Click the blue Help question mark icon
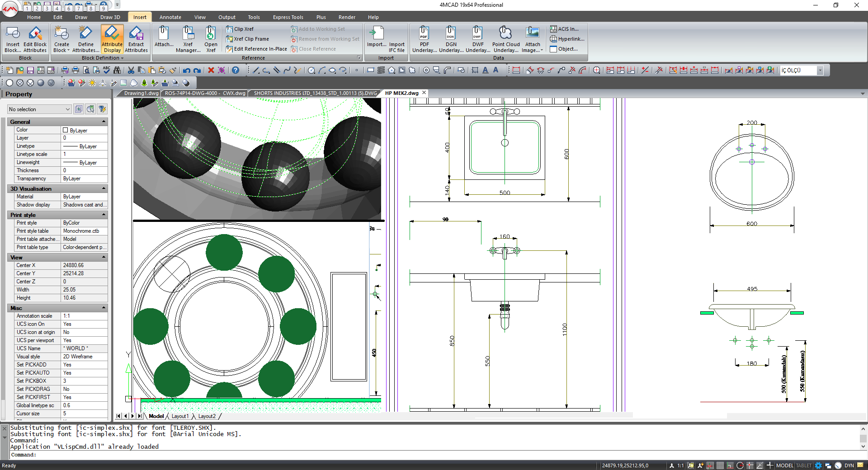The width and height of the screenshot is (868, 470). click(x=236, y=70)
